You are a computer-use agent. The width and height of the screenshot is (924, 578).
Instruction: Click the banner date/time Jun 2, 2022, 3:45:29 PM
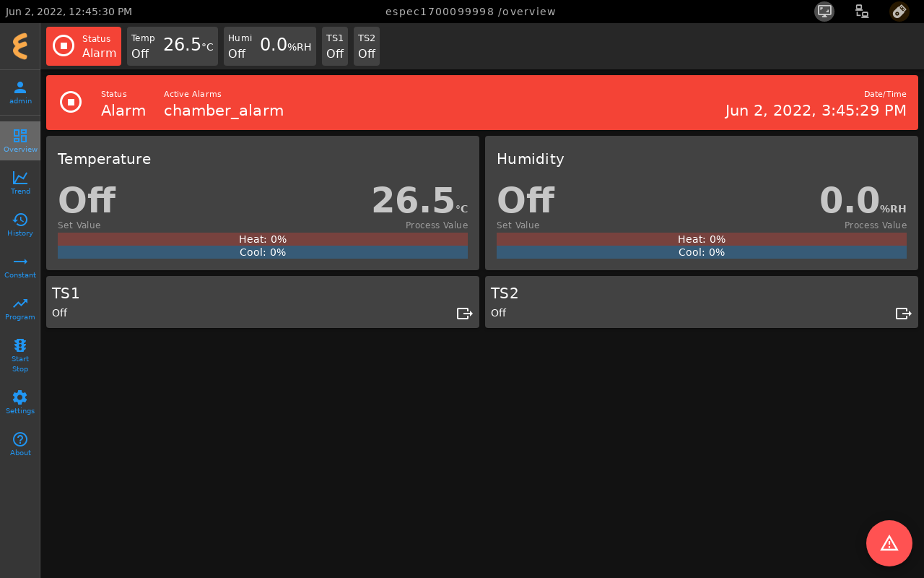(x=816, y=111)
